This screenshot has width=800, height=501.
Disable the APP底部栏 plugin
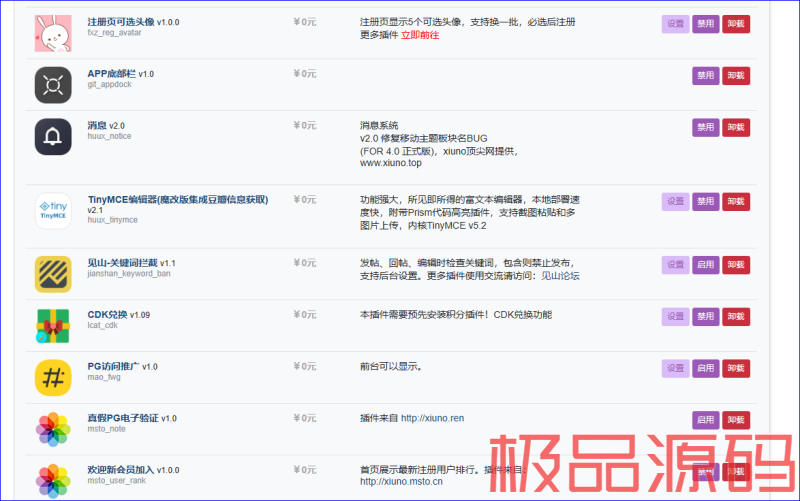(706, 76)
